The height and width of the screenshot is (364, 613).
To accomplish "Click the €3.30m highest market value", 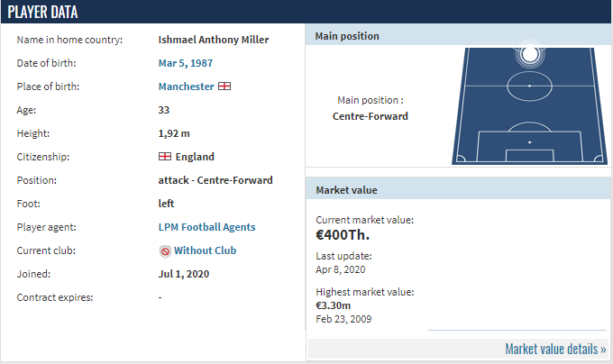I will pos(333,305).
